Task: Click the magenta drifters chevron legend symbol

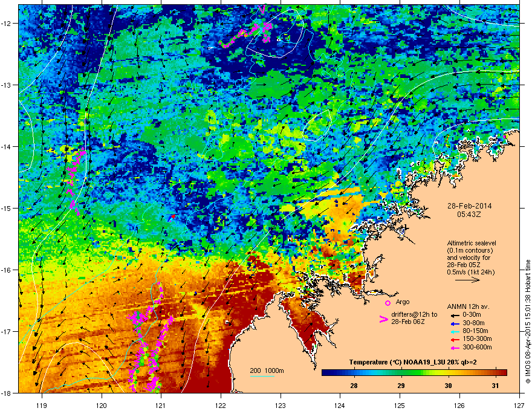Action: click(x=383, y=319)
